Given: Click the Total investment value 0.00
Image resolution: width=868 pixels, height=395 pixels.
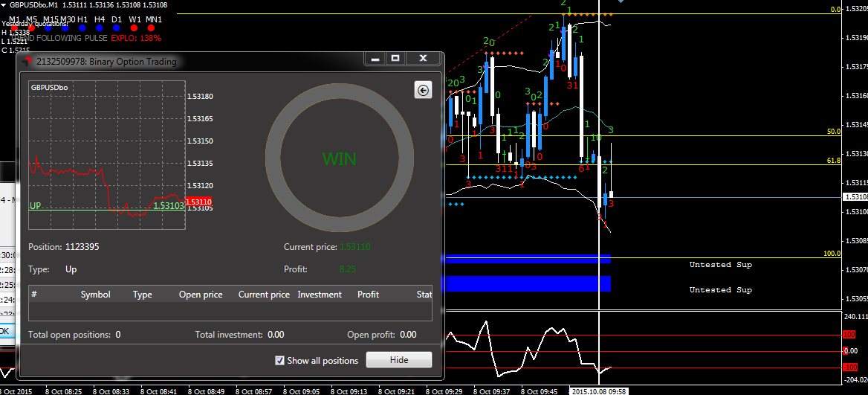Looking at the screenshot, I should tap(276, 335).
